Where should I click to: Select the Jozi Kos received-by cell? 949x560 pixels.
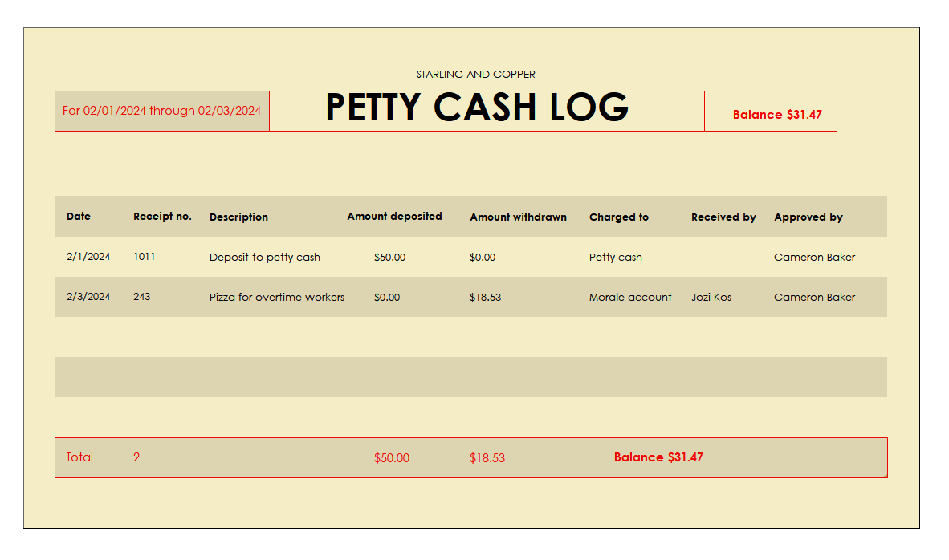[x=711, y=297]
